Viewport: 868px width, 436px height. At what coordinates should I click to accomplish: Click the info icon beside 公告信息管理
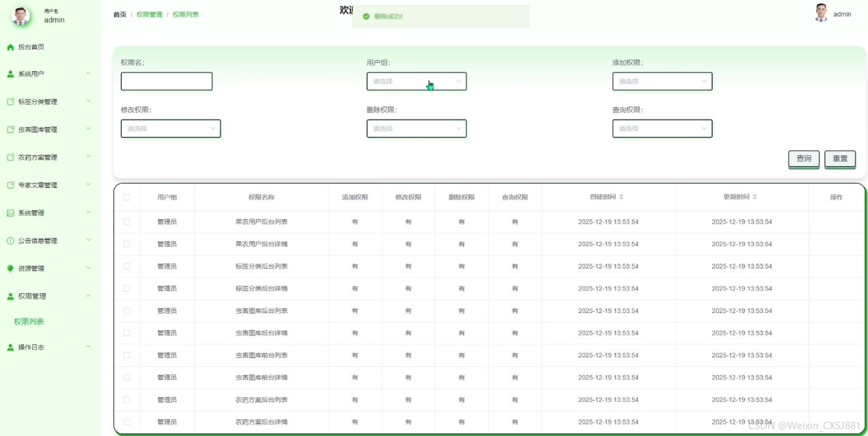10,241
